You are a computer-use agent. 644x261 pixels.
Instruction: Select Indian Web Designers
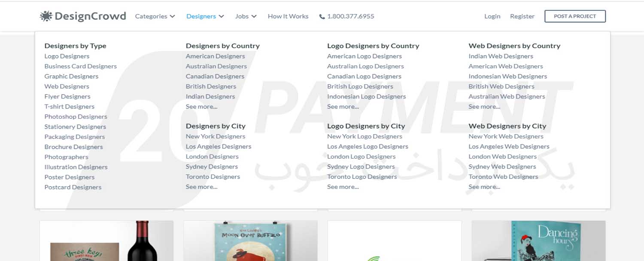pyautogui.click(x=501, y=56)
